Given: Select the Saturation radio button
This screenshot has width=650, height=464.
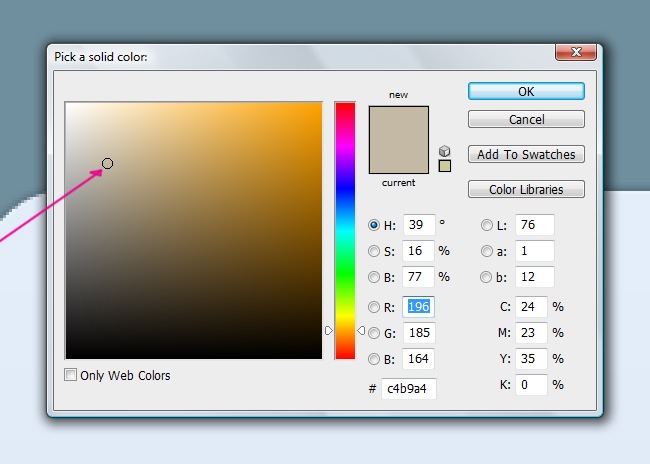Looking at the screenshot, I should pyautogui.click(x=375, y=251).
